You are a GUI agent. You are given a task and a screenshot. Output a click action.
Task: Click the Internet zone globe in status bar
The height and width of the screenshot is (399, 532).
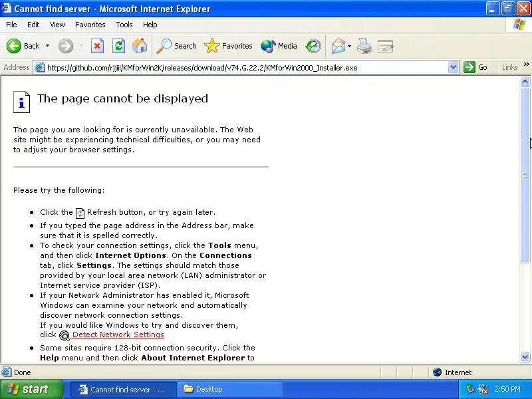tap(437, 372)
